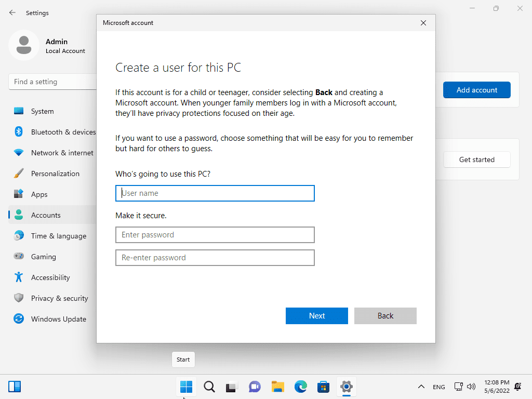Screen dimensions: 532x399
Task: Click the Enter password field
Action: 215,235
